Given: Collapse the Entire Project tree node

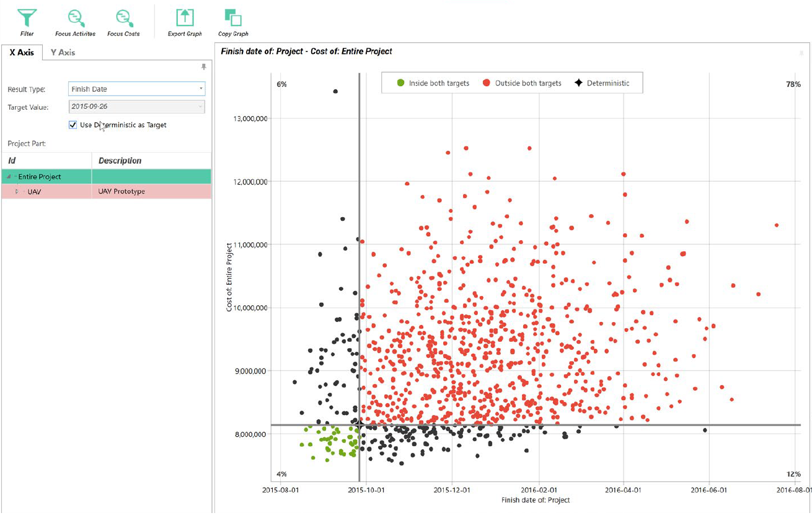Looking at the screenshot, I should 9,177.
